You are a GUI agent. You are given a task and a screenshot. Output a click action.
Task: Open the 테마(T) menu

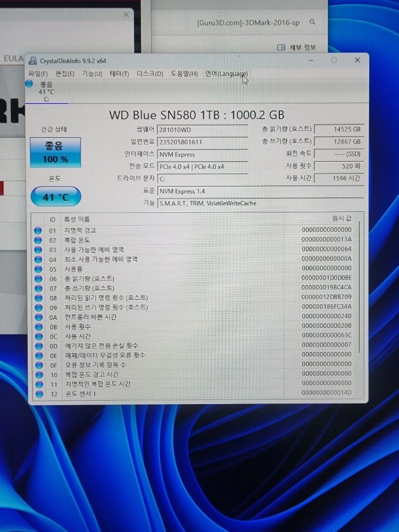[x=119, y=73]
